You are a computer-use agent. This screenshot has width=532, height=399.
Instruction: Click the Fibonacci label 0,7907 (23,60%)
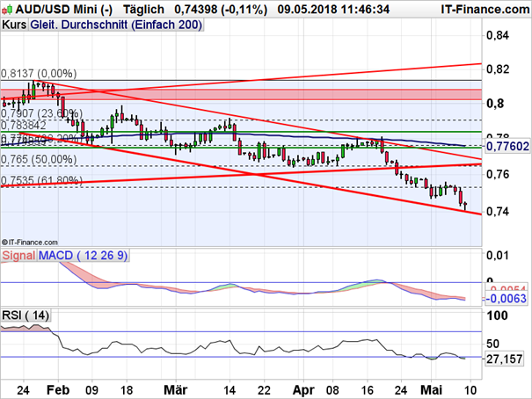point(41,113)
